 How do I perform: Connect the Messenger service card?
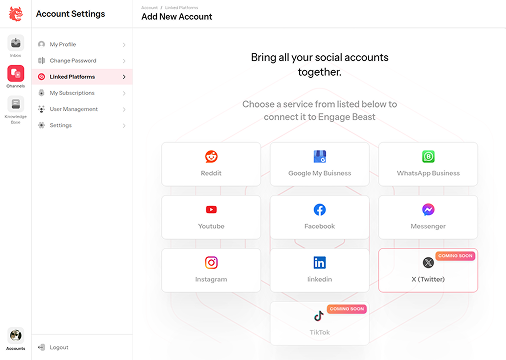click(x=428, y=217)
